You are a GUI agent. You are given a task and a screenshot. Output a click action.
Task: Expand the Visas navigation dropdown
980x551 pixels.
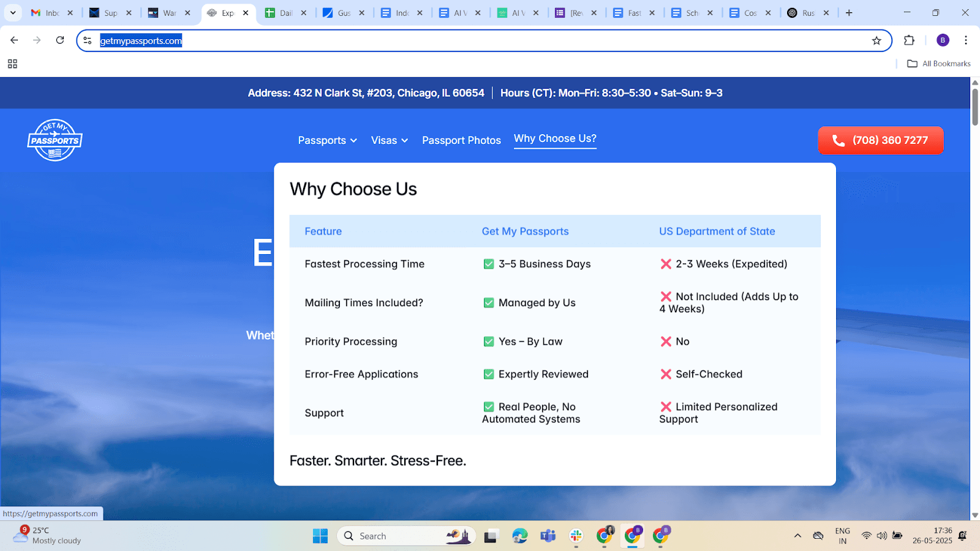point(389,140)
